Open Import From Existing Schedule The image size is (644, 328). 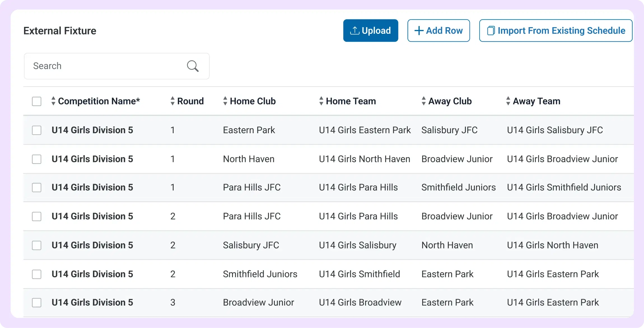point(556,31)
